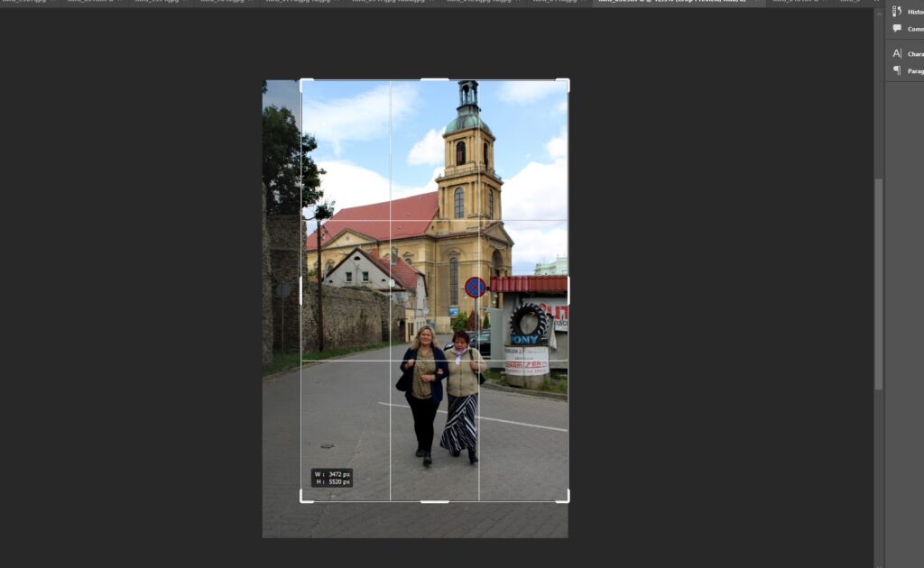This screenshot has height=568, width=924.
Task: Click the bottom-right corner crop handle
Action: point(563,497)
